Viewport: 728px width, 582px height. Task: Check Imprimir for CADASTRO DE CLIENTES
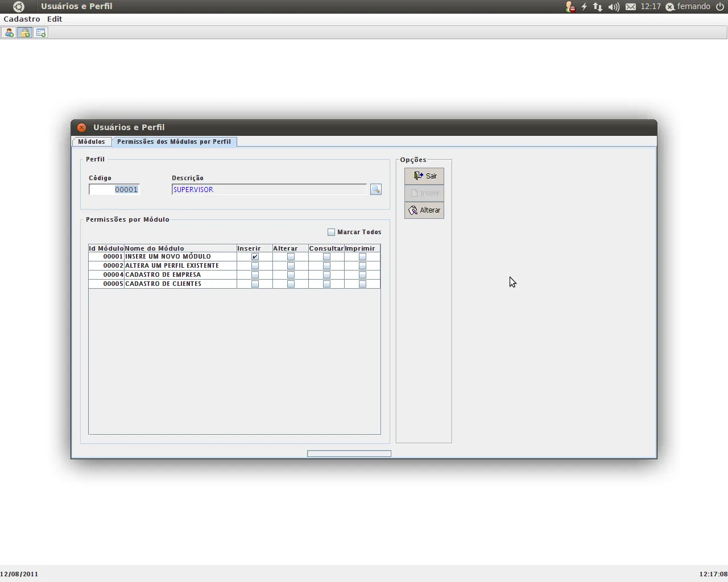(362, 284)
